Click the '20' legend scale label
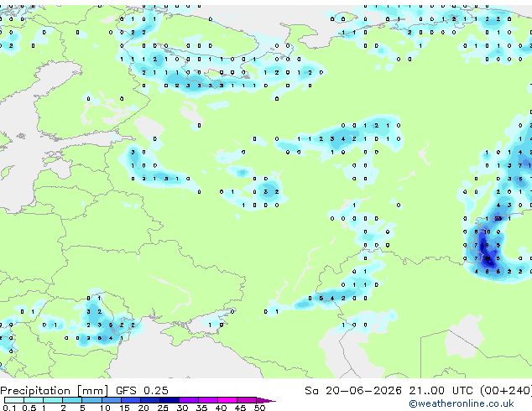This screenshot has height=411, width=532. click(x=143, y=408)
